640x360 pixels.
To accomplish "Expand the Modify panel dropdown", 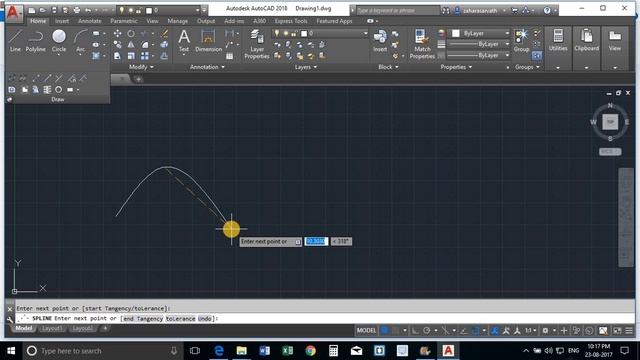I will tap(141, 67).
